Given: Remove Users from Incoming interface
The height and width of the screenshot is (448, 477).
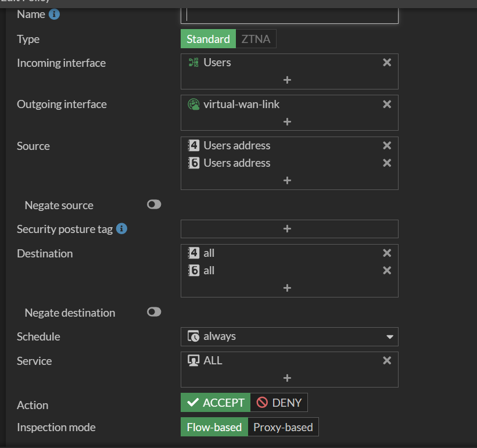Looking at the screenshot, I should (x=387, y=62).
